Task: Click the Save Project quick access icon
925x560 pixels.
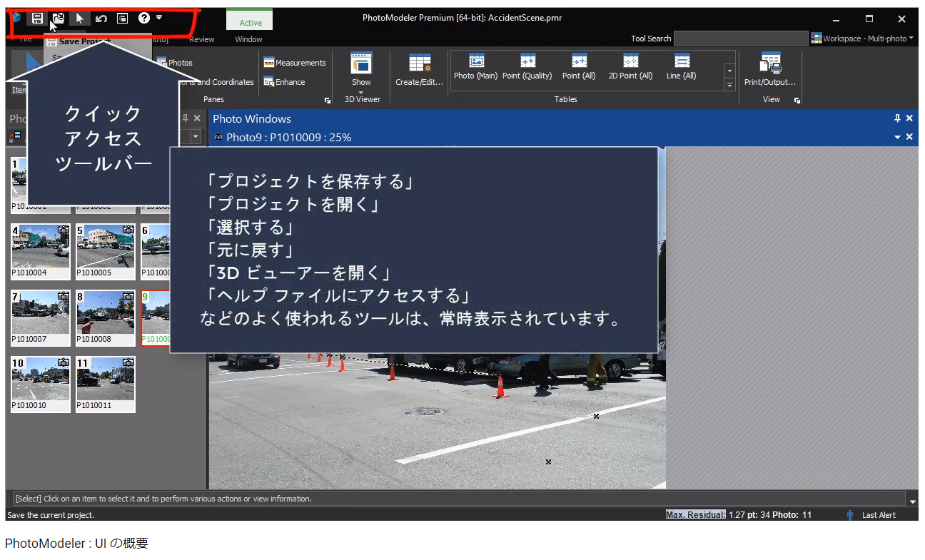Action: (x=37, y=19)
